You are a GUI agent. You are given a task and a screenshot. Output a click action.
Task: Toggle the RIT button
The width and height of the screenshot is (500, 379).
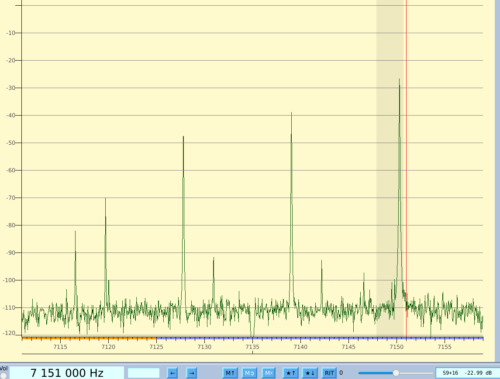tap(329, 373)
